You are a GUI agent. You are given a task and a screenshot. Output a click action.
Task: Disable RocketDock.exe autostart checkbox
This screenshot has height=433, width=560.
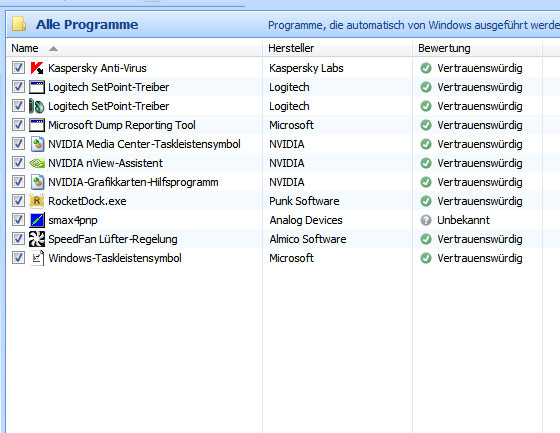(18, 200)
